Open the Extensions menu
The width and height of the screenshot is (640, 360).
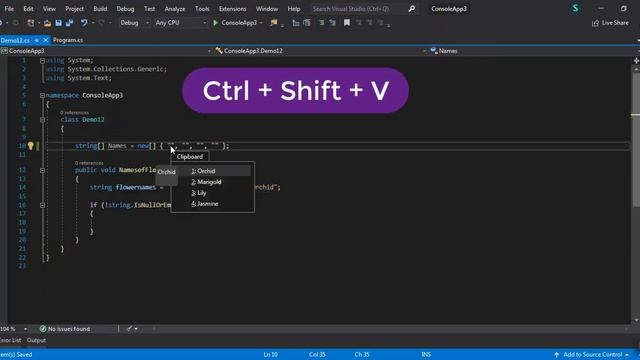[232, 9]
